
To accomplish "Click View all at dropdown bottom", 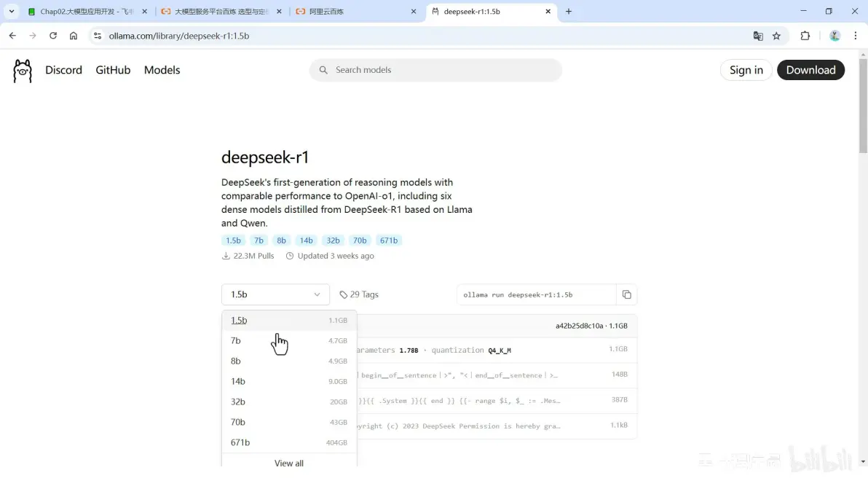I will [x=288, y=463].
